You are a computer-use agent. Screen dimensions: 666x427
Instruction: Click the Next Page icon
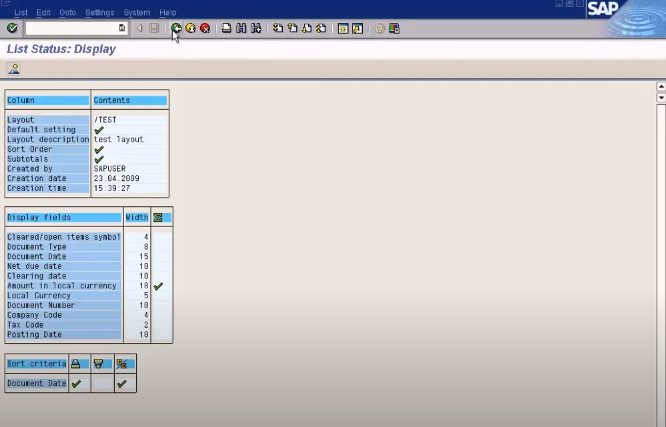307,28
